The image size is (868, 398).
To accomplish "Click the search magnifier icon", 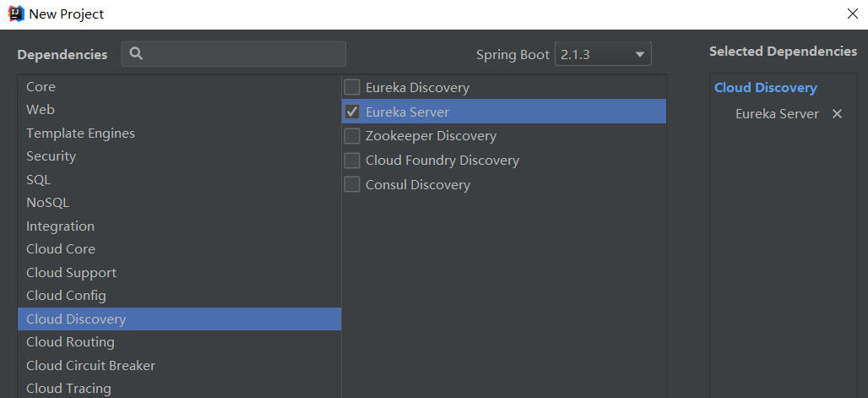I will [136, 54].
